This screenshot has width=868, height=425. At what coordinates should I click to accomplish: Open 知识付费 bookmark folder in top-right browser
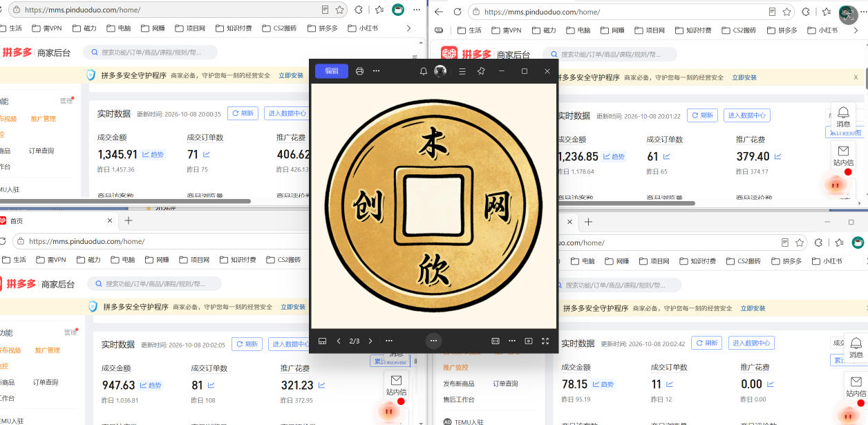(694, 30)
